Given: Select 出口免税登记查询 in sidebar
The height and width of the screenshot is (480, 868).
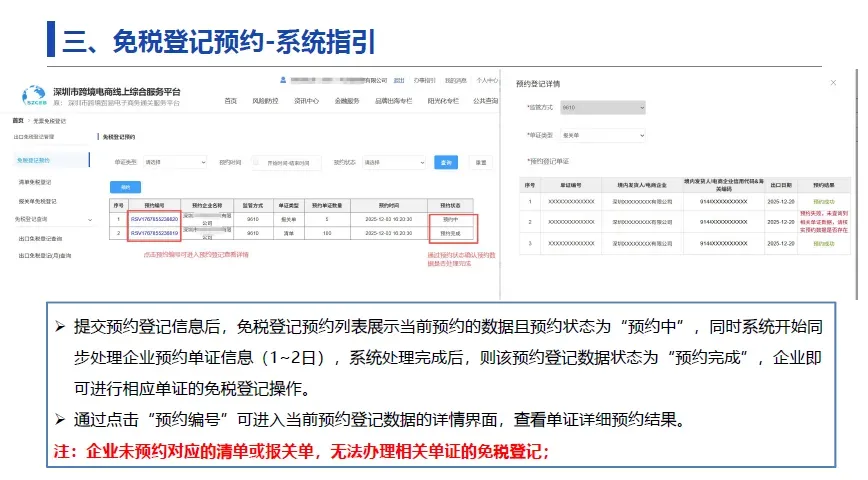Looking at the screenshot, I should tap(40, 239).
